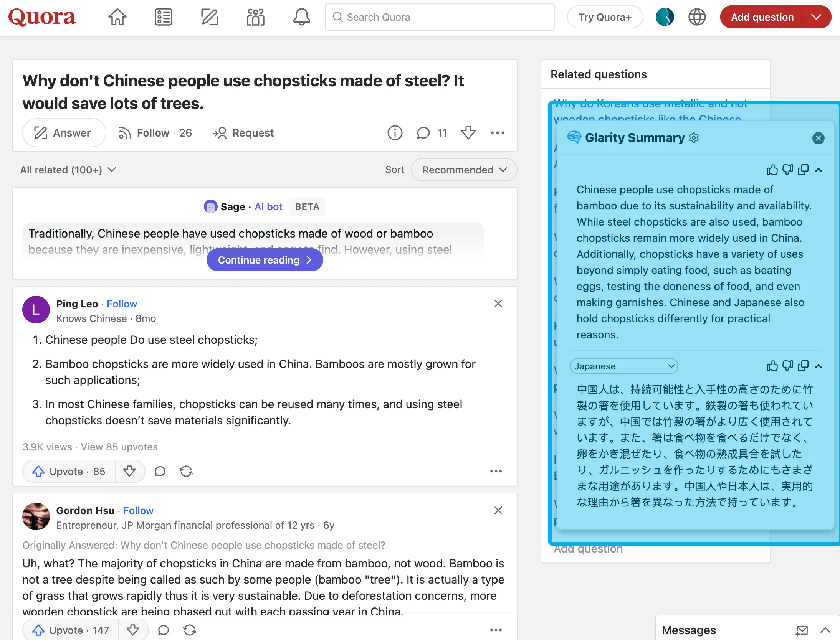Copy the English Glarity summary
Screen dimensions: 840x640
point(803,170)
